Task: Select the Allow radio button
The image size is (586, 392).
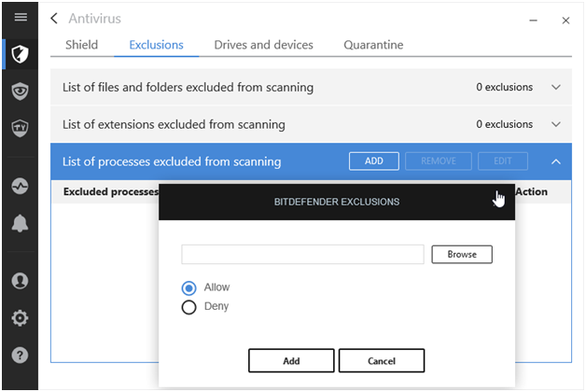Action: [x=188, y=288]
